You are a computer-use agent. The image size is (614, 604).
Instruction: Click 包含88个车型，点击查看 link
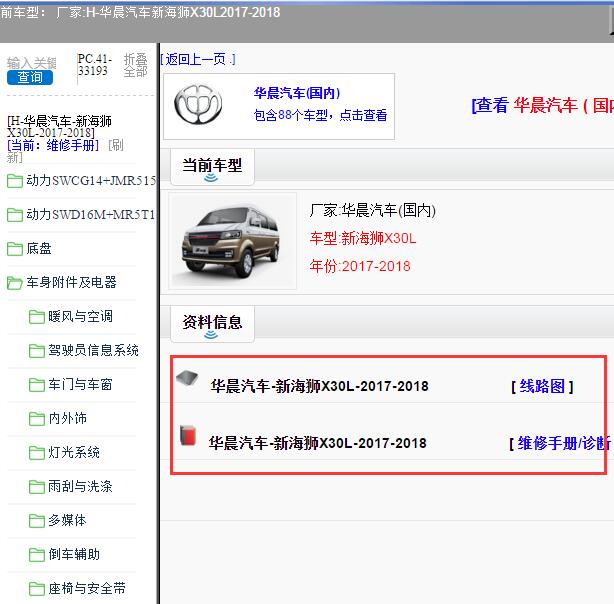click(320, 115)
